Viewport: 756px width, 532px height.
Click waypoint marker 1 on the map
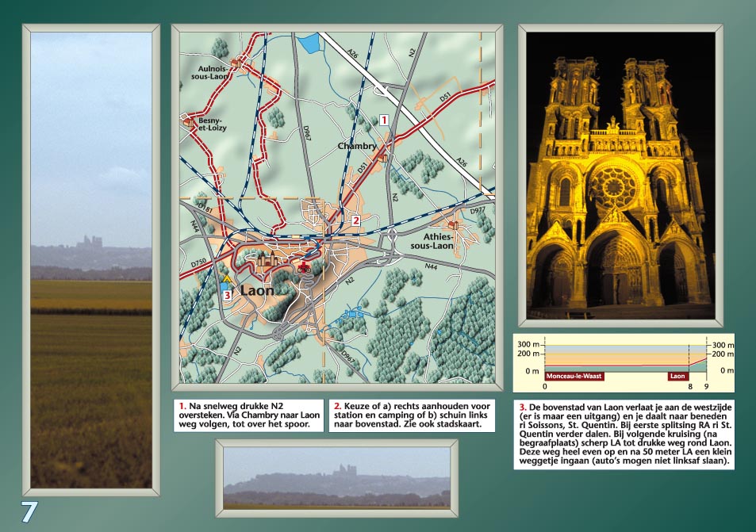coord(384,121)
